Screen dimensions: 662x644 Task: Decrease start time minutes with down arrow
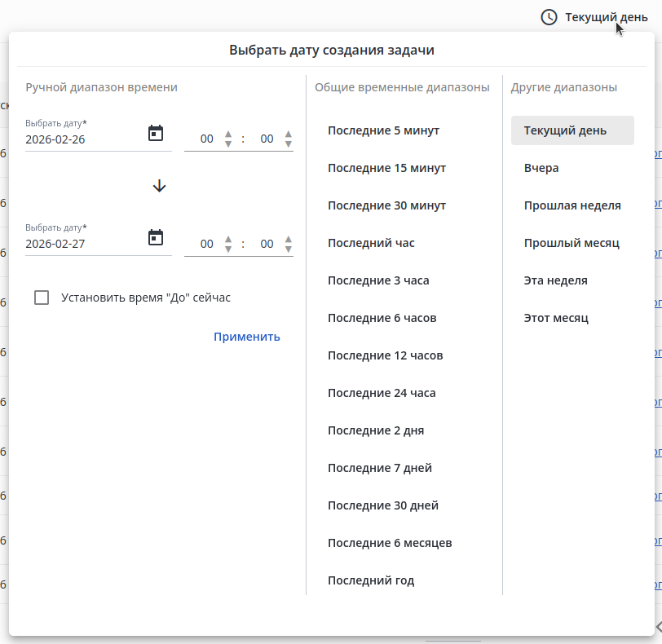[289, 144]
